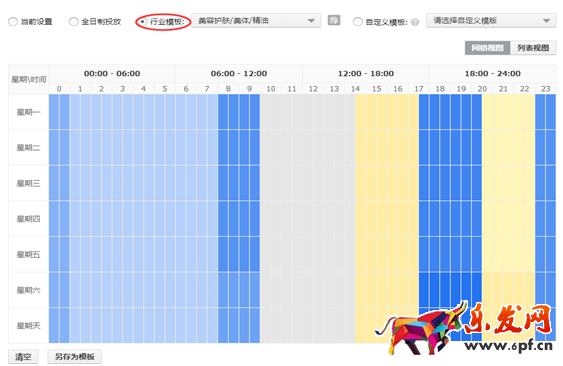Click the 12:00 - 18:00 time range header
Viewport: 563px width, 366px height.
coord(366,74)
